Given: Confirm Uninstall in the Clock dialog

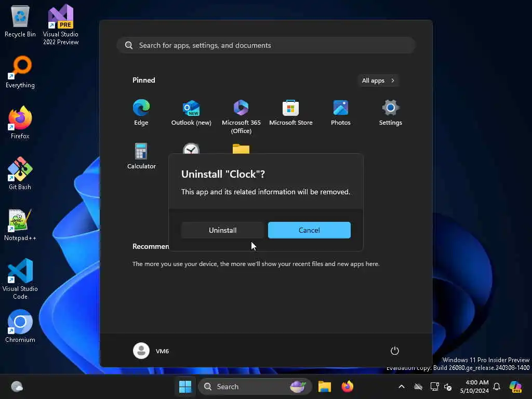Looking at the screenshot, I should (222, 230).
